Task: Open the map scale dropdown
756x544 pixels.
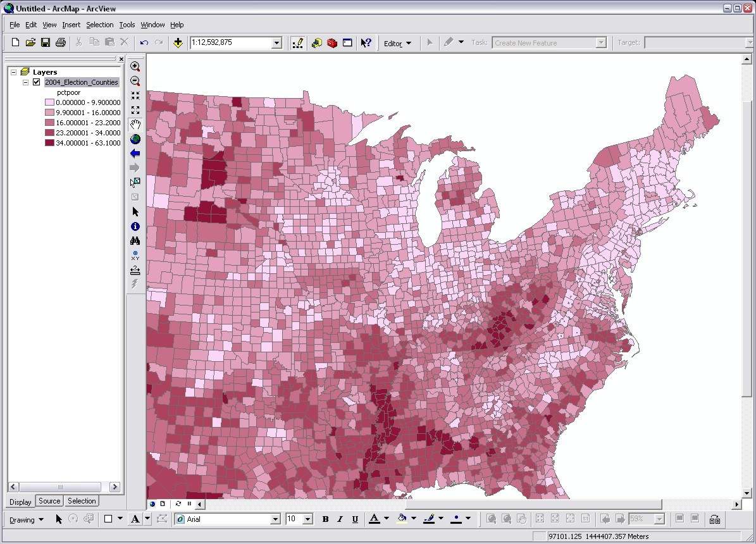Action: click(x=275, y=42)
